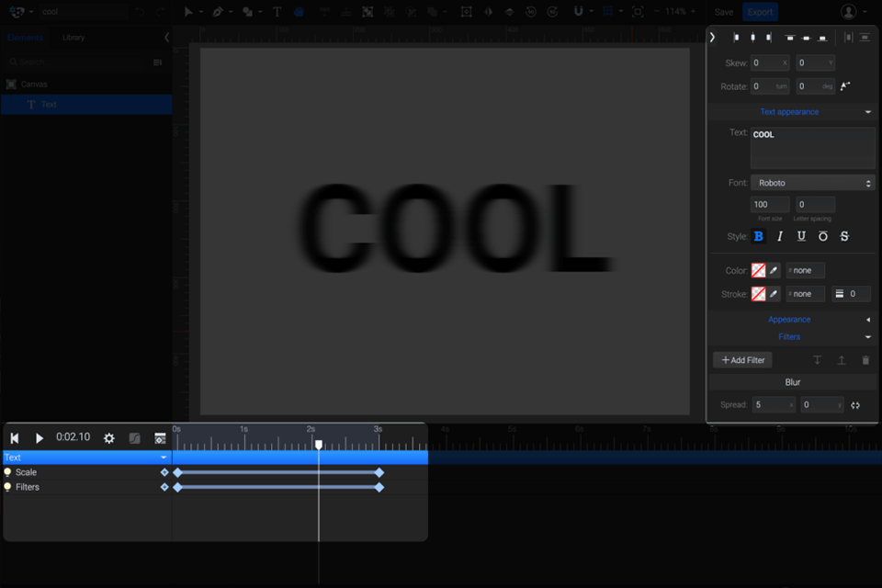Open the easing graph icon in timeline
The image size is (882, 588).
[134, 437]
